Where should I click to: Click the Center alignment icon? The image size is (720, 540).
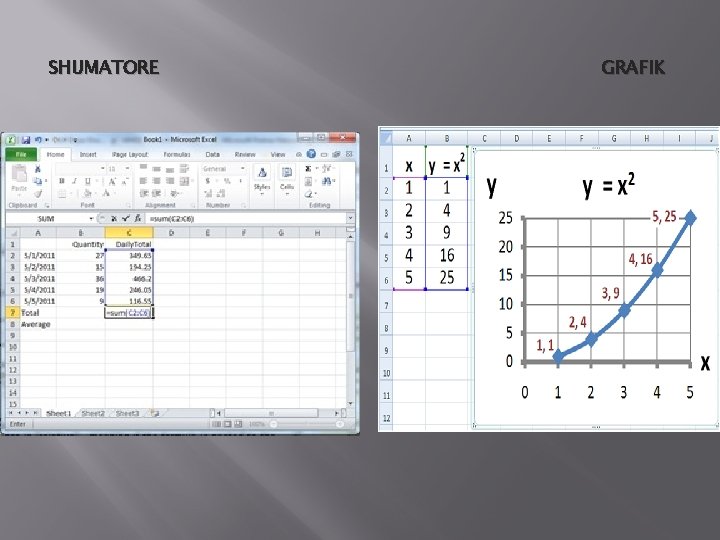[157, 181]
